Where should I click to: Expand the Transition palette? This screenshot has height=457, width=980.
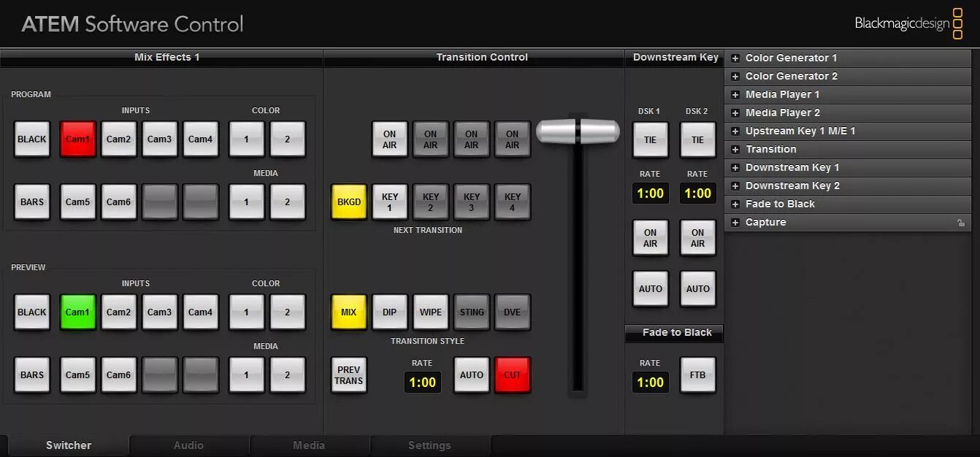pos(848,149)
